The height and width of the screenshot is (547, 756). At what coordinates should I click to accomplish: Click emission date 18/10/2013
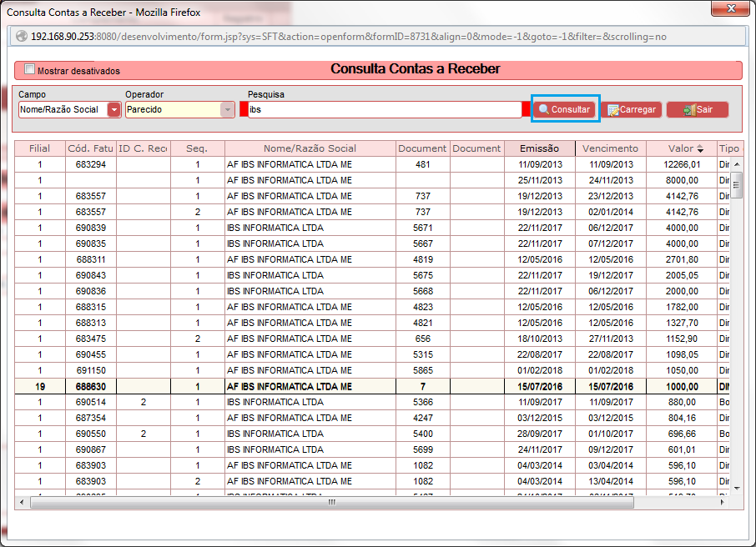540,339
